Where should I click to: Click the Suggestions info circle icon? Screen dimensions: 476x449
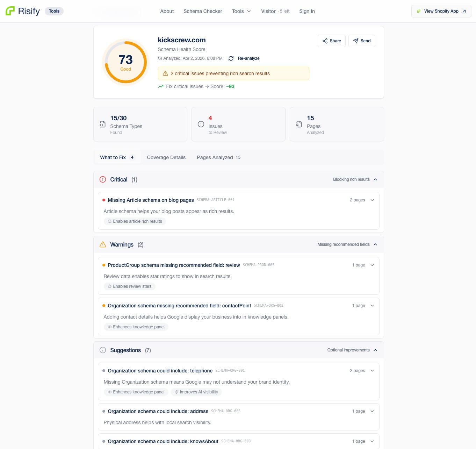point(103,350)
